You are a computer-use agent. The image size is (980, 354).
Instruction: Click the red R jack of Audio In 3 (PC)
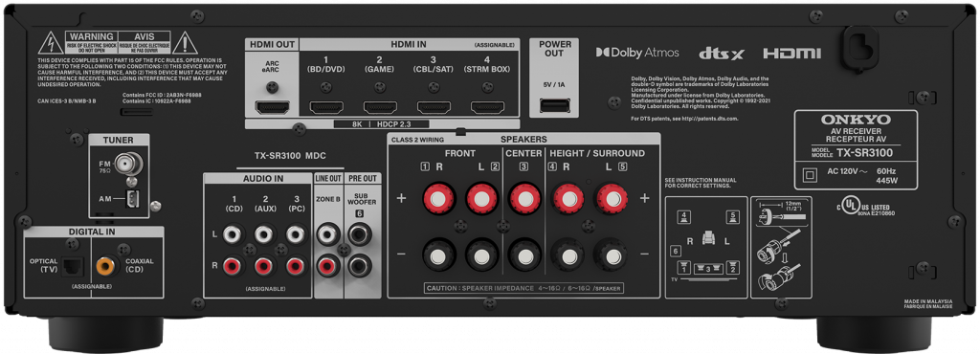(x=295, y=267)
